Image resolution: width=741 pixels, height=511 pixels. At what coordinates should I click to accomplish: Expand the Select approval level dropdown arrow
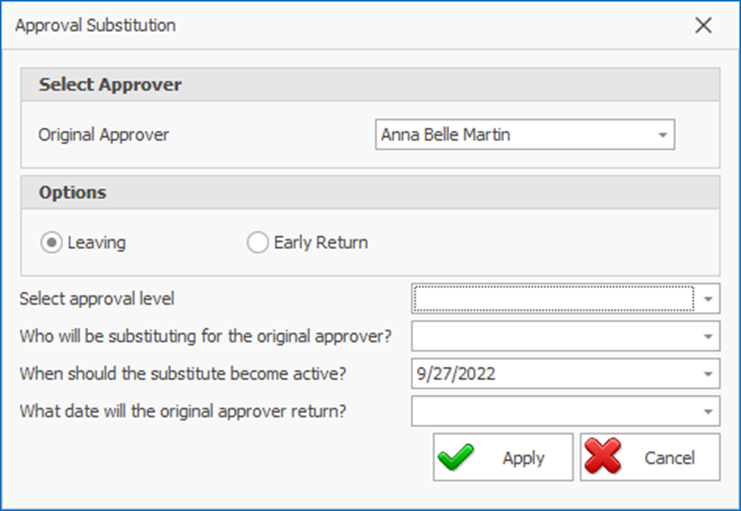click(708, 298)
